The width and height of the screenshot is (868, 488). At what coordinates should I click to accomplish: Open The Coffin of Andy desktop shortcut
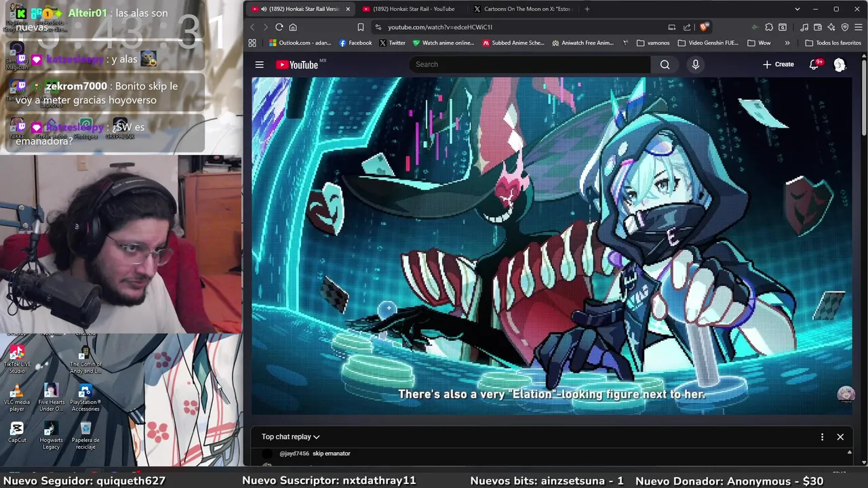(x=85, y=360)
